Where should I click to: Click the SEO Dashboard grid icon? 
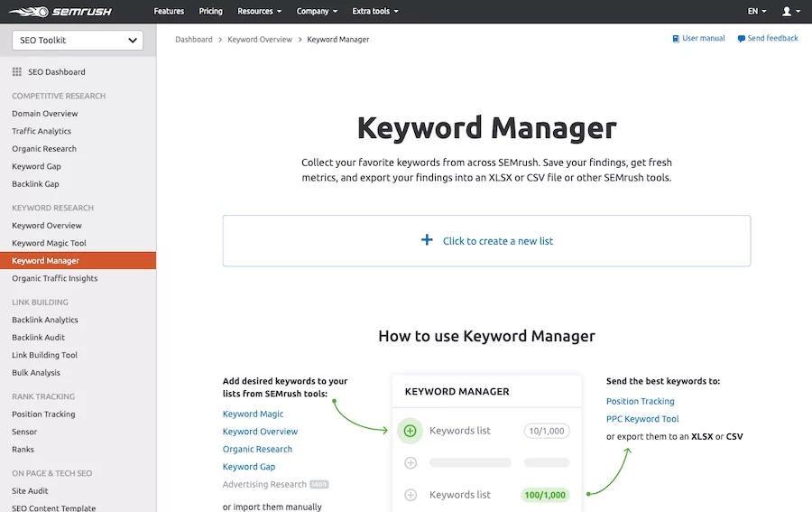(x=17, y=72)
